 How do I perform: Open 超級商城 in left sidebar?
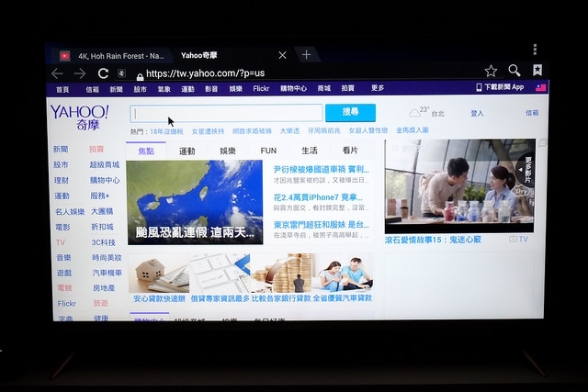tap(104, 164)
